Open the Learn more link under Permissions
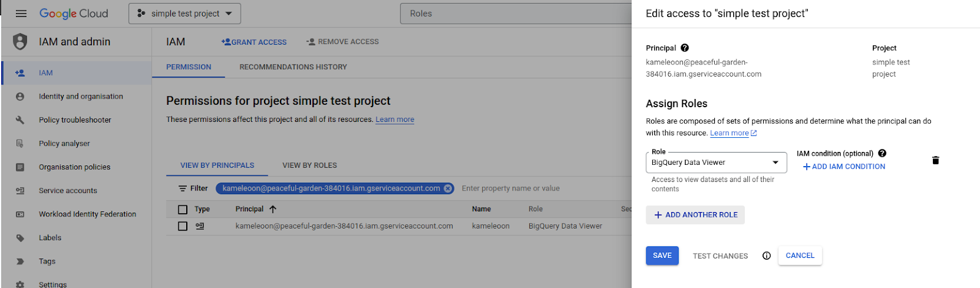Image resolution: width=980 pixels, height=288 pixels. point(394,119)
